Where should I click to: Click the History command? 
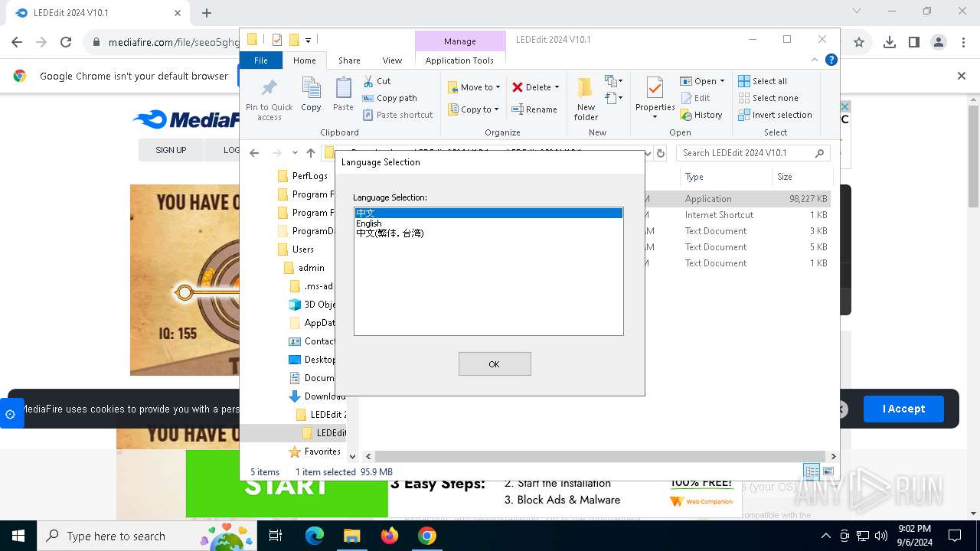(701, 115)
